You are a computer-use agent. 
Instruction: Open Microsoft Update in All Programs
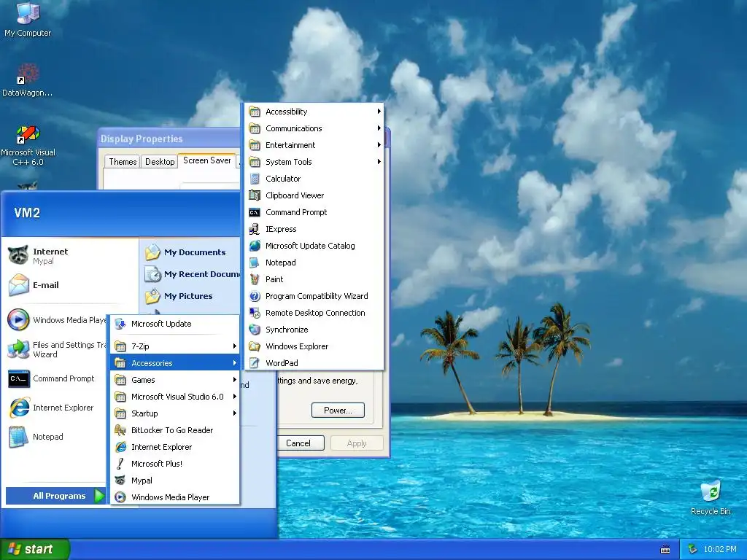[x=175, y=324]
